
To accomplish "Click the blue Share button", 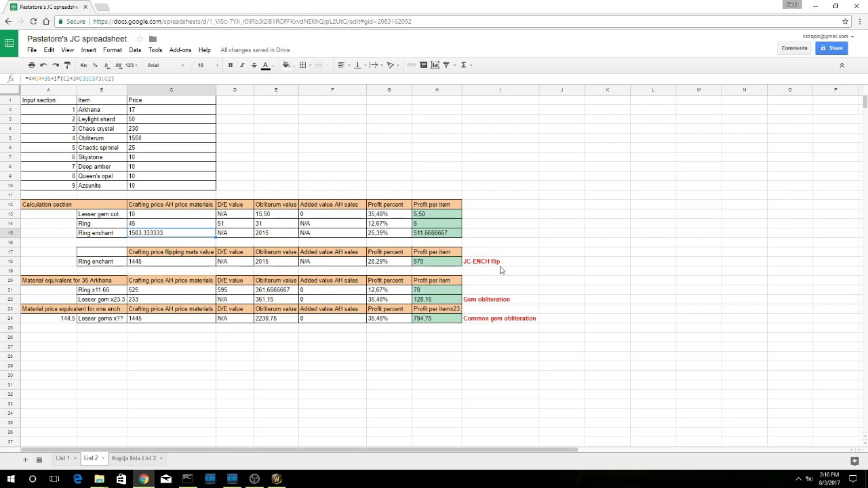I will tap(831, 48).
